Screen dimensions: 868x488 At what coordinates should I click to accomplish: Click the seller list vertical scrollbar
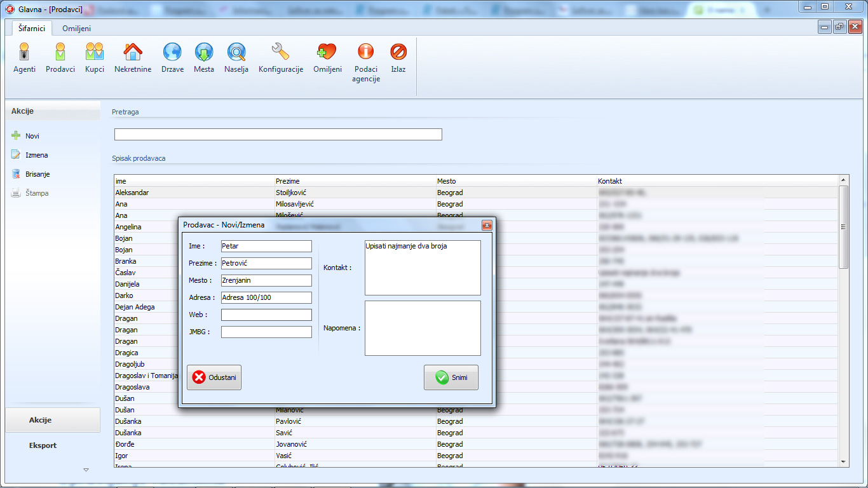pos(844,318)
